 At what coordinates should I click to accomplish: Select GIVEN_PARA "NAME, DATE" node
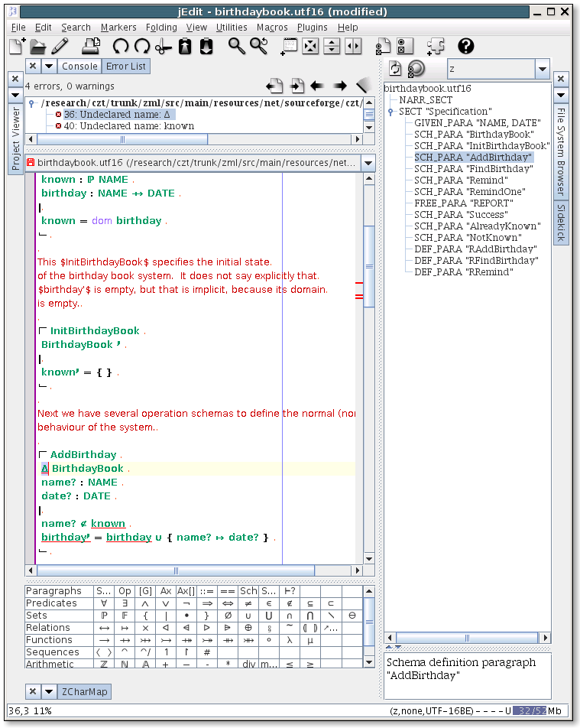pos(478,122)
